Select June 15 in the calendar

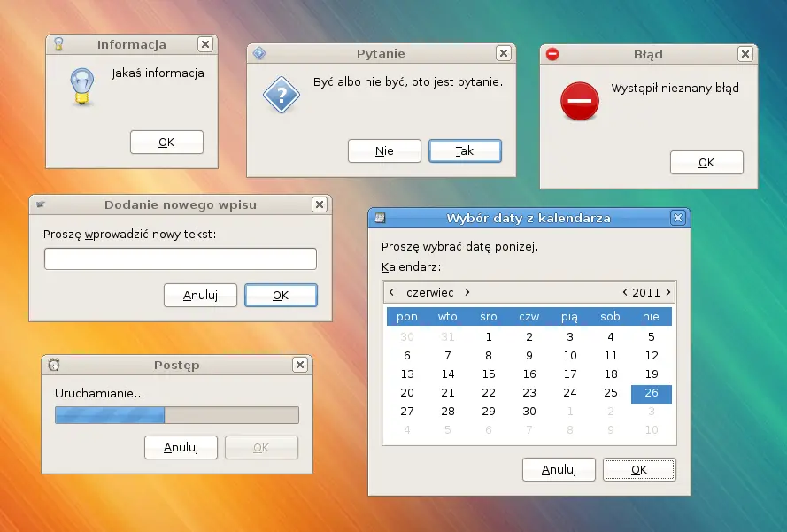(489, 374)
